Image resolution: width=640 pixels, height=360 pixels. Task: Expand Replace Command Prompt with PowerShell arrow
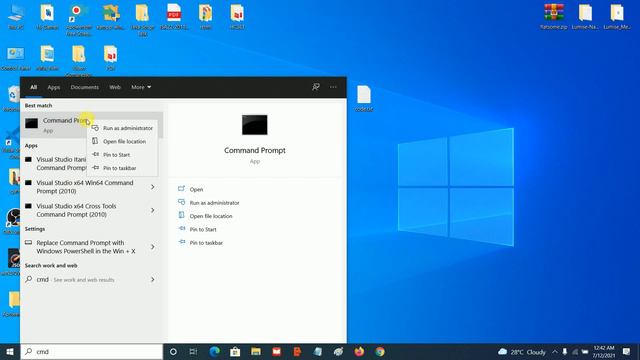(x=153, y=247)
